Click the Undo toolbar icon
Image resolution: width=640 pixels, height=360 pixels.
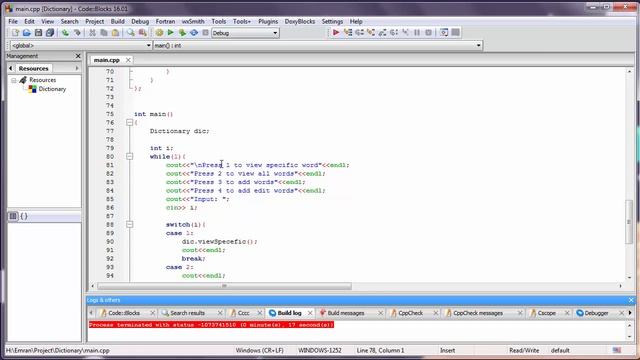(65, 33)
